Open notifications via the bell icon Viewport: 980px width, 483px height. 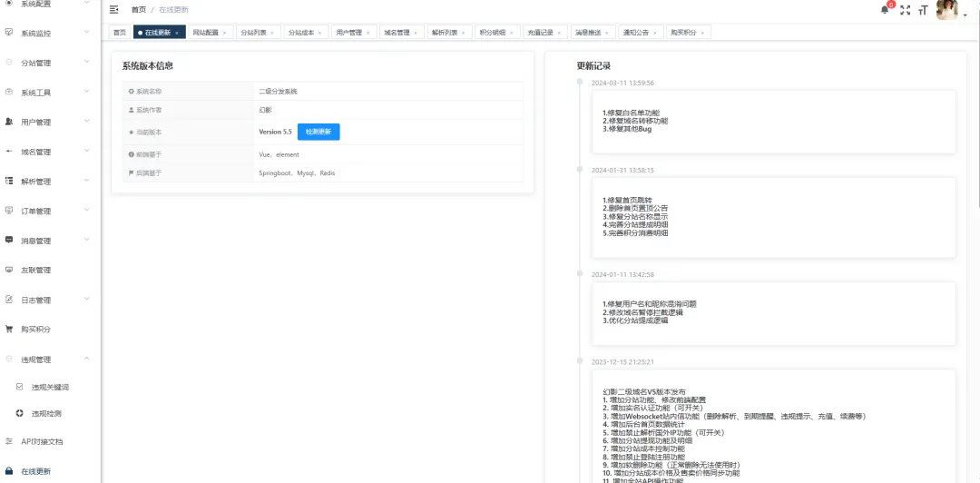click(x=885, y=10)
